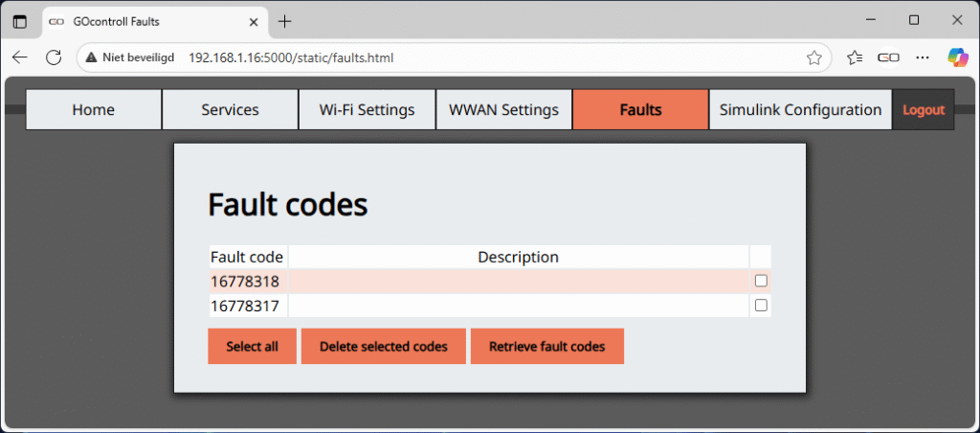The width and height of the screenshot is (980, 433).
Task: Reload the page with refresh icon
Action: [54, 57]
